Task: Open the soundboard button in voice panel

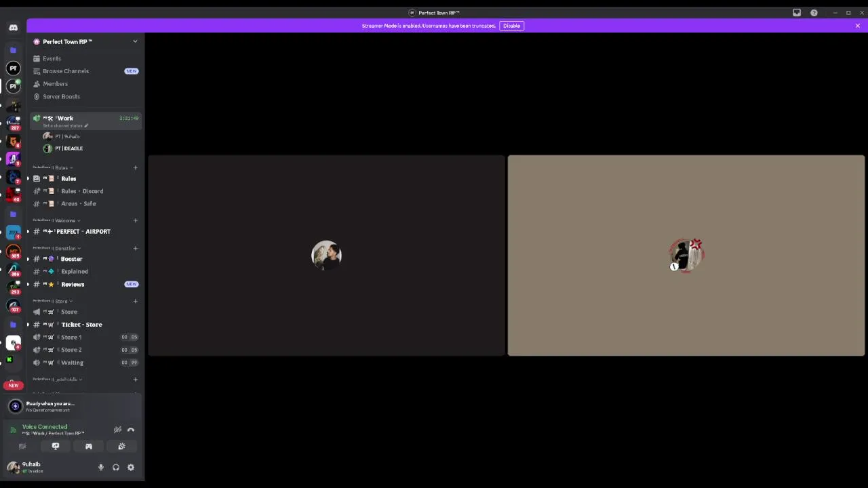Action: point(121,446)
